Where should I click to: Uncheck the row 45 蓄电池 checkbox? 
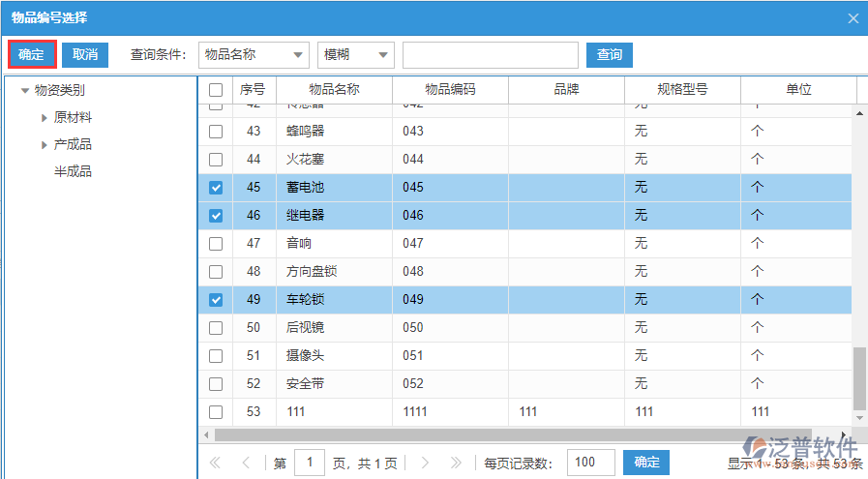point(216,188)
